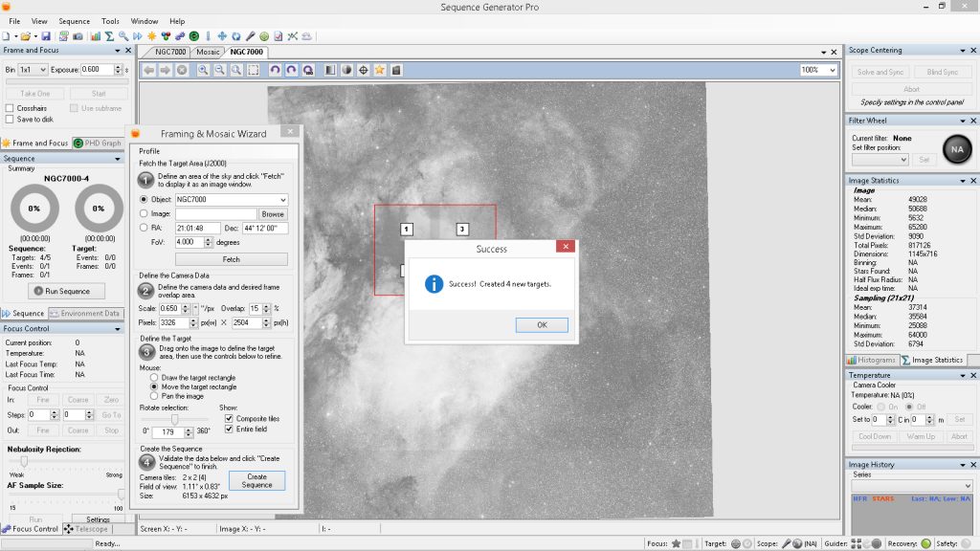Viewport: 980px width, 551px height.
Task: Click the rotate counterclockwise icon on image toolbar
Action: (277, 69)
